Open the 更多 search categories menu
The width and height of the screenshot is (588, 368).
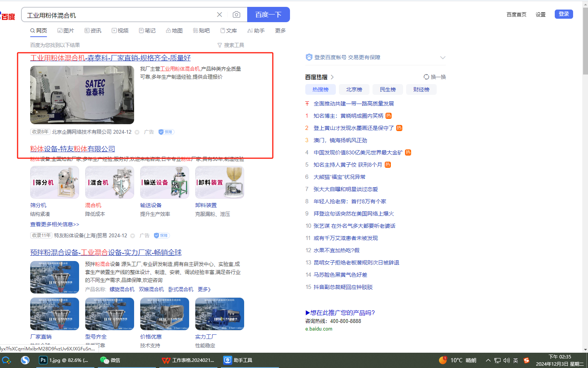280,31
